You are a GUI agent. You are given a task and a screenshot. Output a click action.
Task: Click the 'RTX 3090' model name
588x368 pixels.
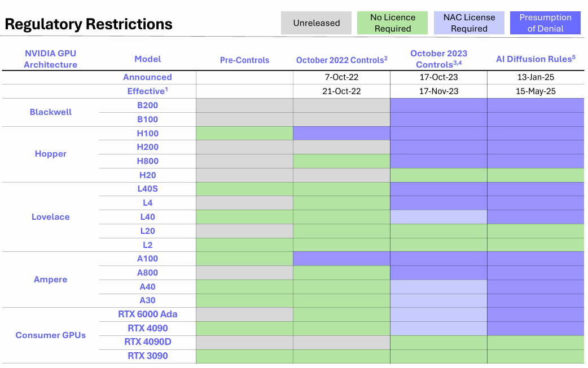click(x=148, y=356)
